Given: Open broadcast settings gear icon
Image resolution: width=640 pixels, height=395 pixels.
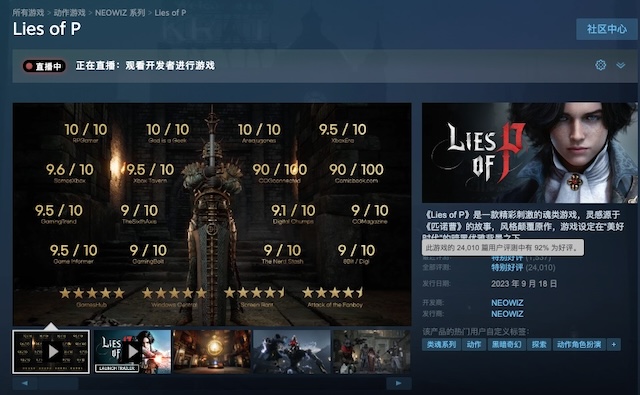Looking at the screenshot, I should (600, 65).
